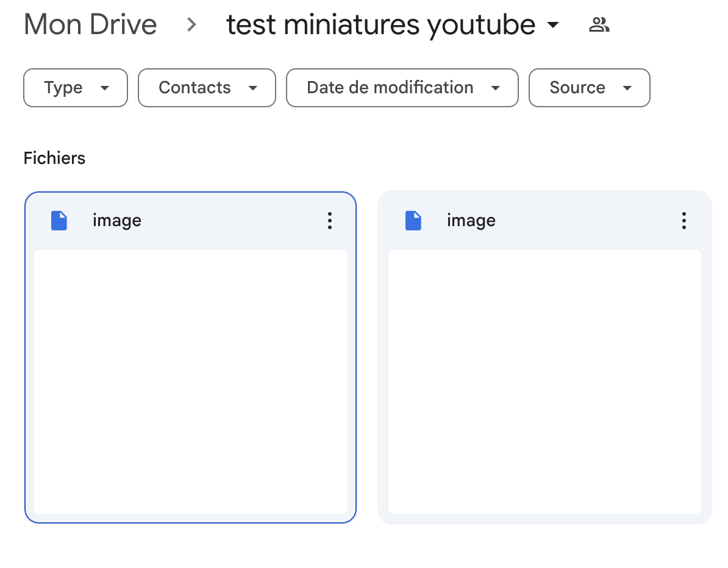Click the "test miniatures youtube" folder title

pyautogui.click(x=381, y=25)
